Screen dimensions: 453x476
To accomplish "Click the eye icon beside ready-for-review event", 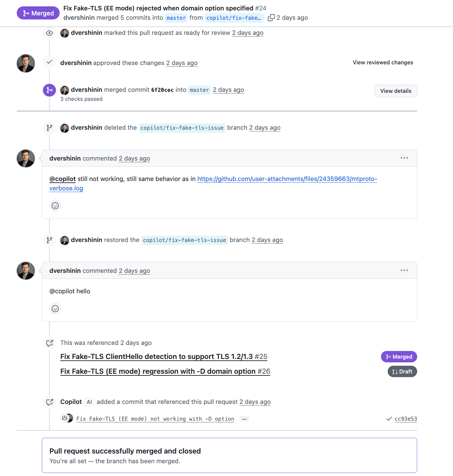I will click(x=49, y=33).
